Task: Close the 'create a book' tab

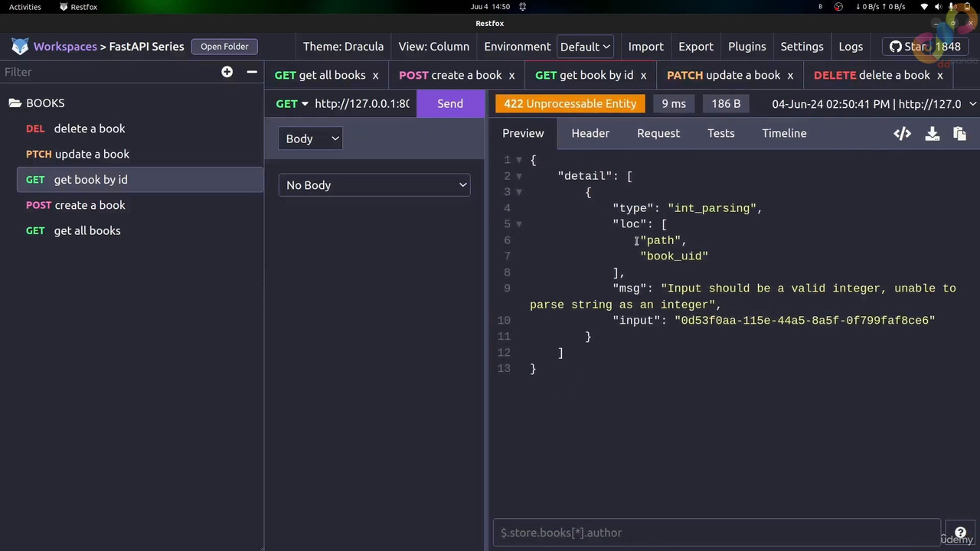Action: pos(511,75)
